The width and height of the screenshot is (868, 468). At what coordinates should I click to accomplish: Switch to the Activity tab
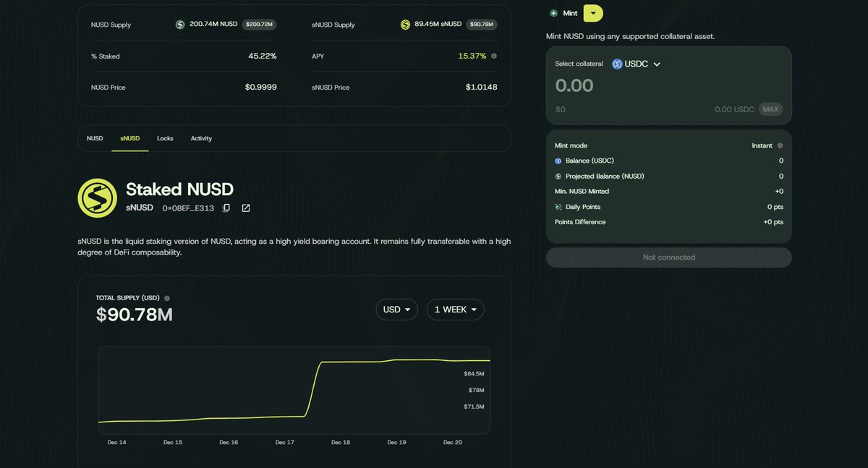coord(201,137)
